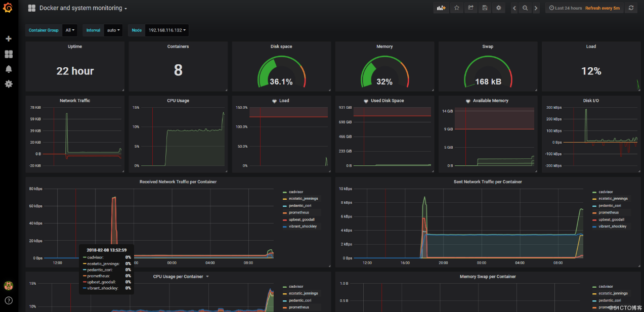Click the Containers panel title

pyautogui.click(x=178, y=47)
